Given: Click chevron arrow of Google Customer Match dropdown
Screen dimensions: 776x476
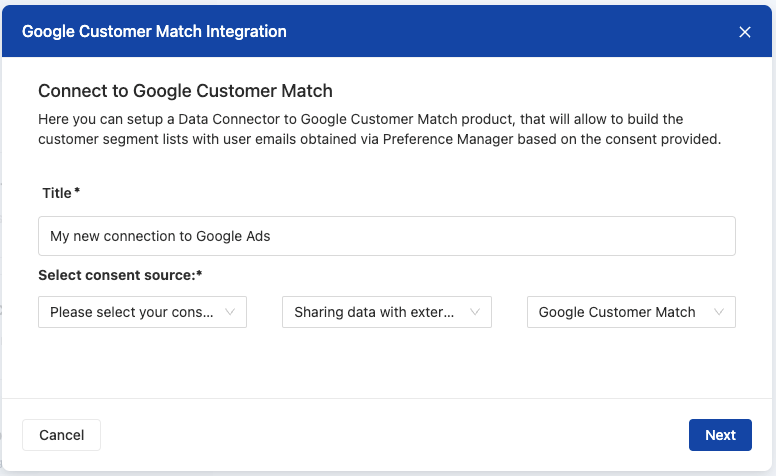Looking at the screenshot, I should [x=719, y=312].
